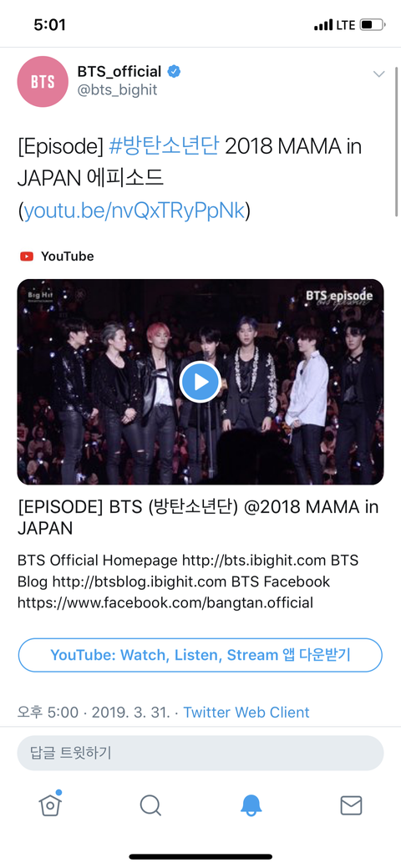Expand the tweet options chevron
The height and width of the screenshot is (868, 401).
pyautogui.click(x=378, y=74)
